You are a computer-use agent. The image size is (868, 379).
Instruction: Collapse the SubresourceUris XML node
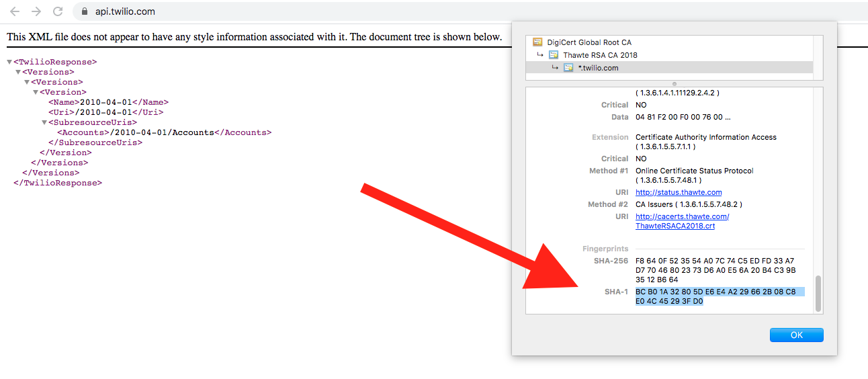[x=44, y=122]
